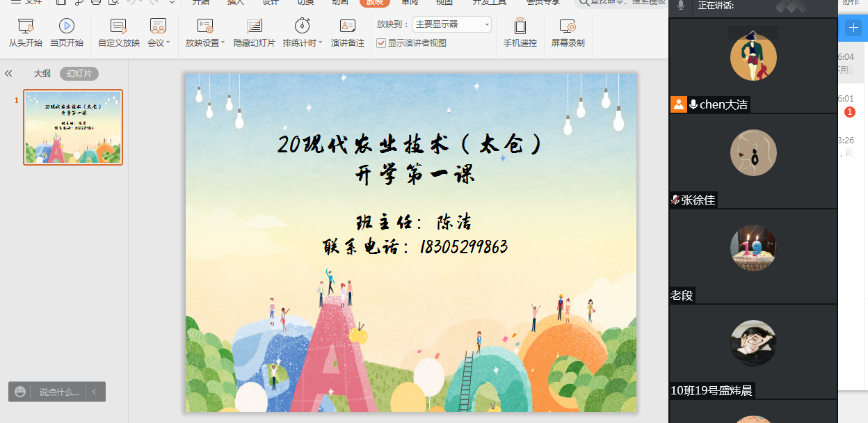Toggle the microphone icon beside 正在讲话
The width and height of the screenshot is (868, 423).
coord(680,6)
